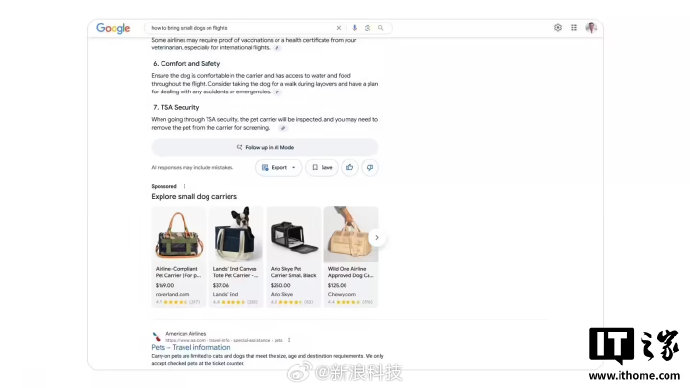This screenshot has width=690, height=388.
Task: Give thumbs down to AI response
Action: 370,167
